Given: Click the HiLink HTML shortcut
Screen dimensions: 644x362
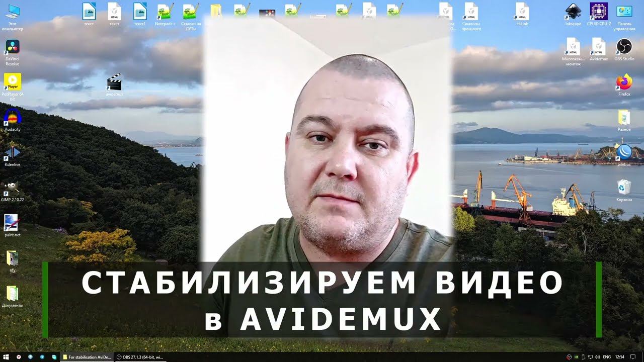Looking at the screenshot, I should click(x=522, y=14).
